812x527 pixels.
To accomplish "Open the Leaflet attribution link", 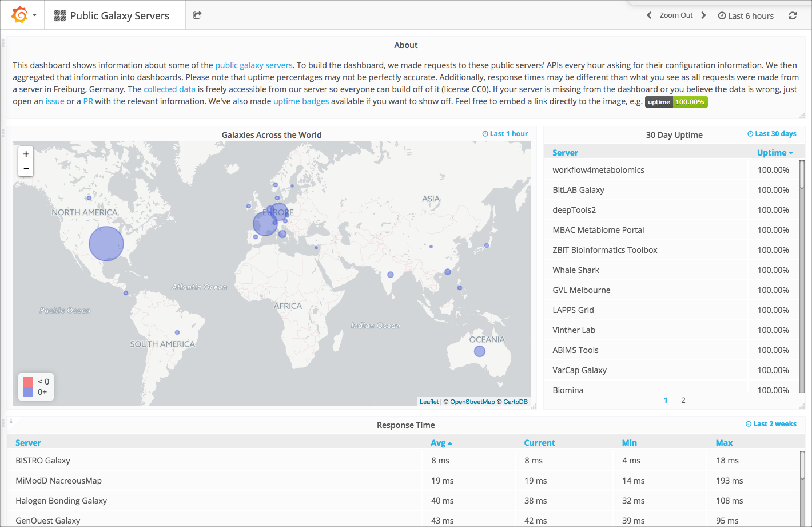I will click(x=429, y=402).
